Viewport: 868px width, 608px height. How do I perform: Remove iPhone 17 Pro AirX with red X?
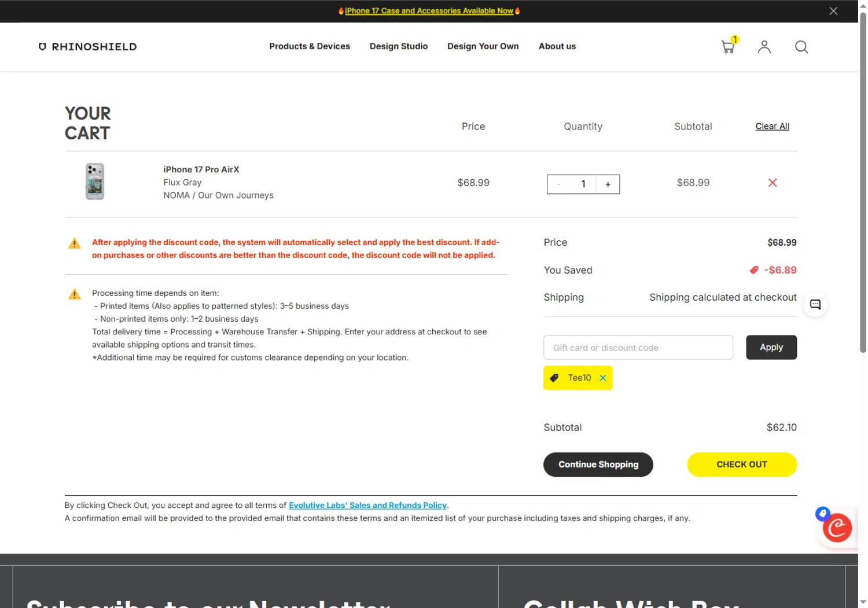pyautogui.click(x=772, y=183)
